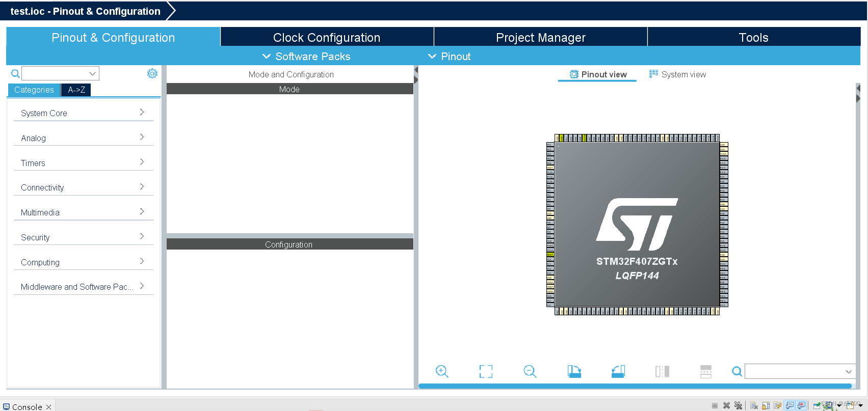Click the STM32F407ZGTx chip body
This screenshot has height=411, width=868.
(x=637, y=225)
